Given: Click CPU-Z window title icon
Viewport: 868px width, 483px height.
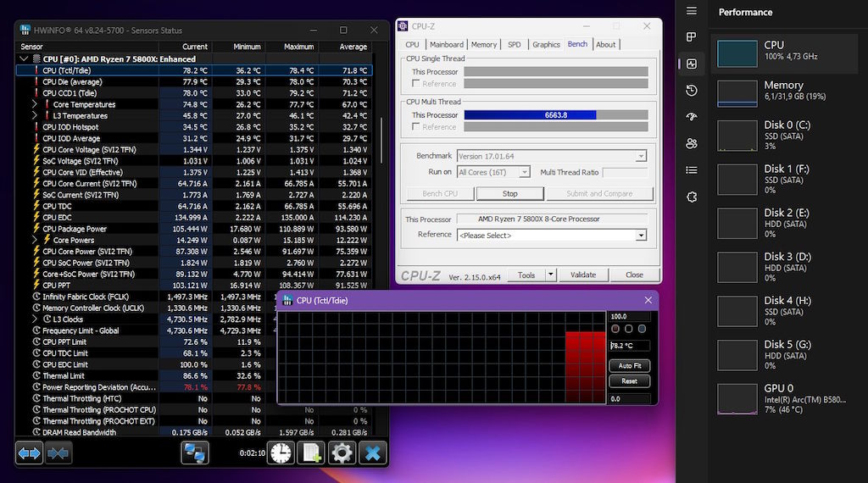Looking at the screenshot, I should tap(403, 26).
